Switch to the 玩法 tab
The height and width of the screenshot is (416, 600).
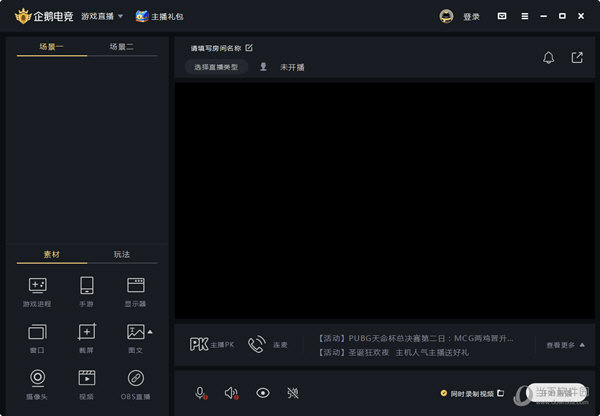coord(122,255)
